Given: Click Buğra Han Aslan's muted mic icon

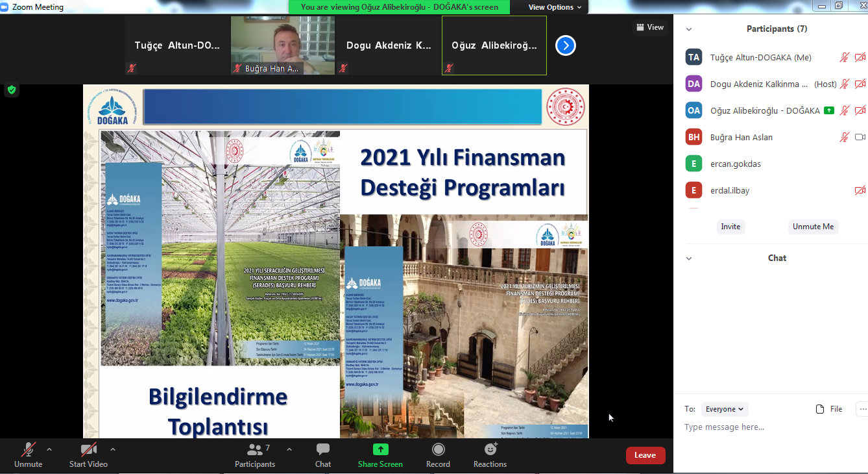Looking at the screenshot, I should [844, 137].
